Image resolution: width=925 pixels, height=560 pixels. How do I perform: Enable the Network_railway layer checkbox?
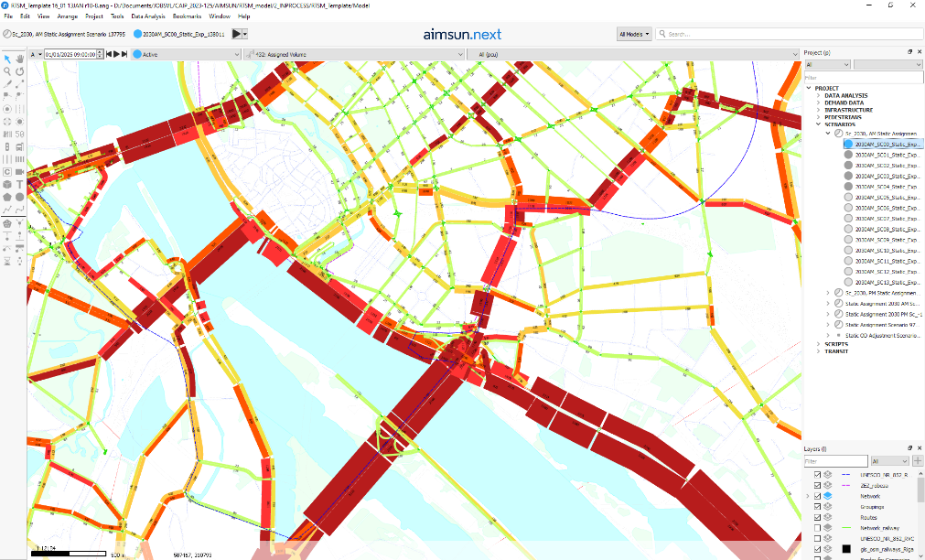817,529
